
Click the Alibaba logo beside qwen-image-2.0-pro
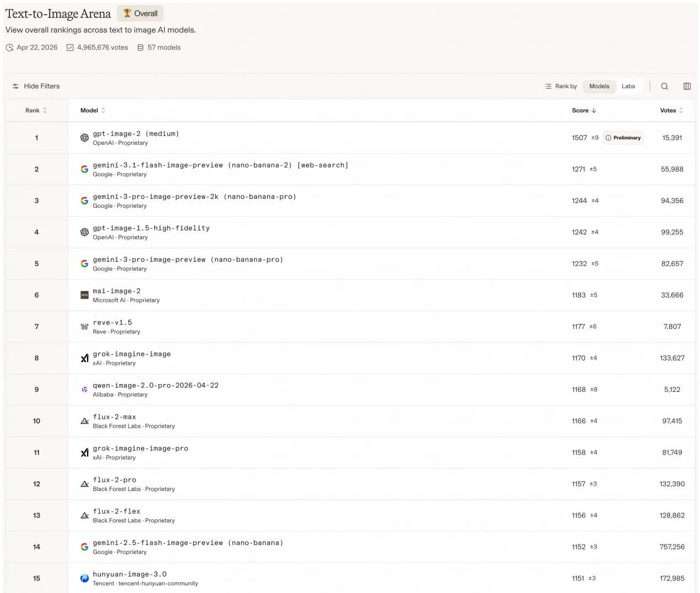coord(84,390)
